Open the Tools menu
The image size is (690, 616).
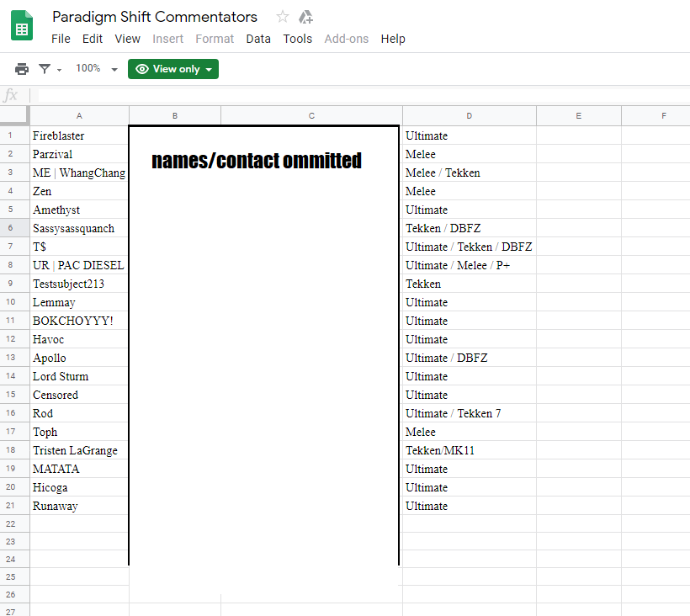pyautogui.click(x=298, y=39)
